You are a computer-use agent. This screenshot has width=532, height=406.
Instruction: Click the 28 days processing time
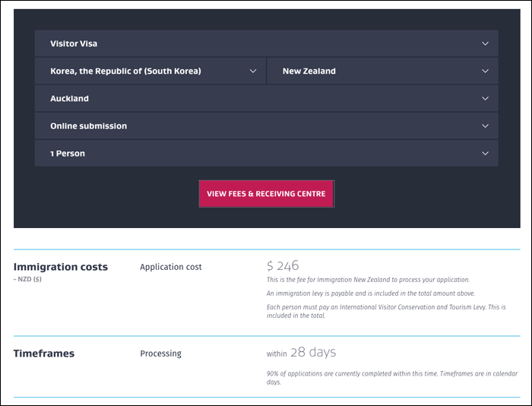313,352
